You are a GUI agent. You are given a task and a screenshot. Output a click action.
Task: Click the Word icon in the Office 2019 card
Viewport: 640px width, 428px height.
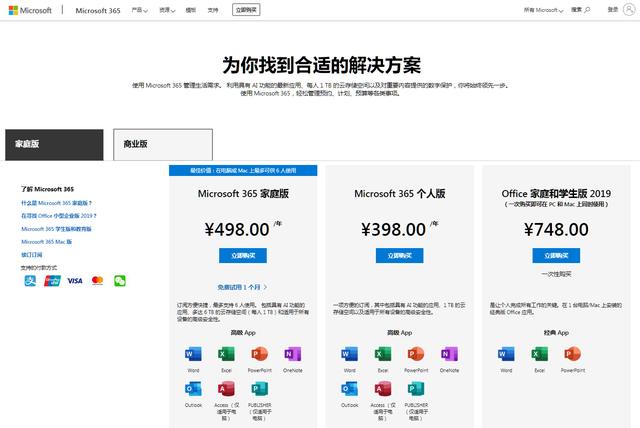pos(506,354)
